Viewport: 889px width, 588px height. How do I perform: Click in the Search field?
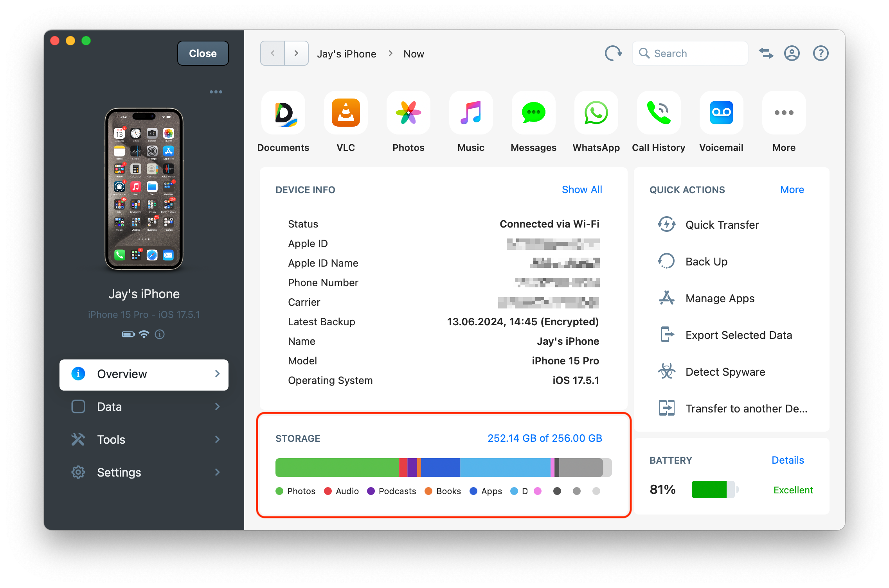(x=690, y=53)
